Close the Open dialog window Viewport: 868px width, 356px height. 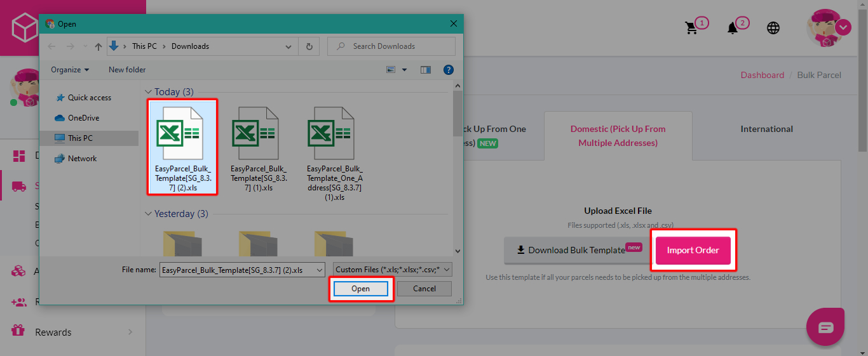click(454, 23)
